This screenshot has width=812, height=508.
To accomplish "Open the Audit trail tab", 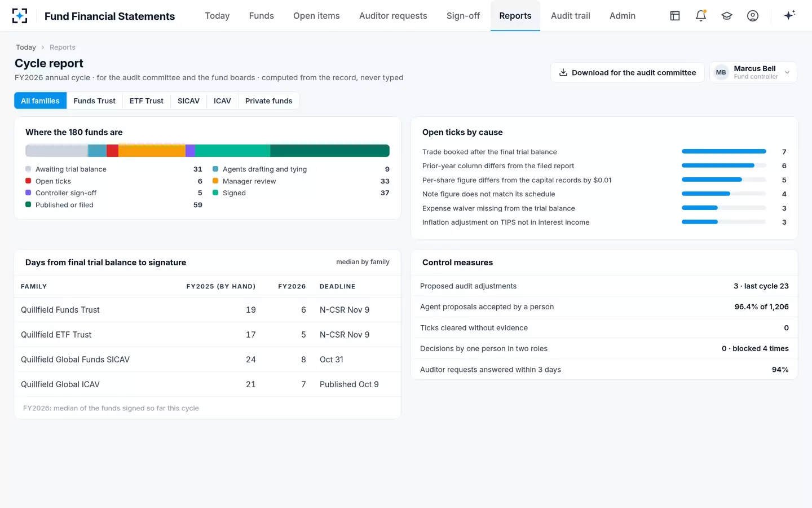I will click(x=571, y=16).
